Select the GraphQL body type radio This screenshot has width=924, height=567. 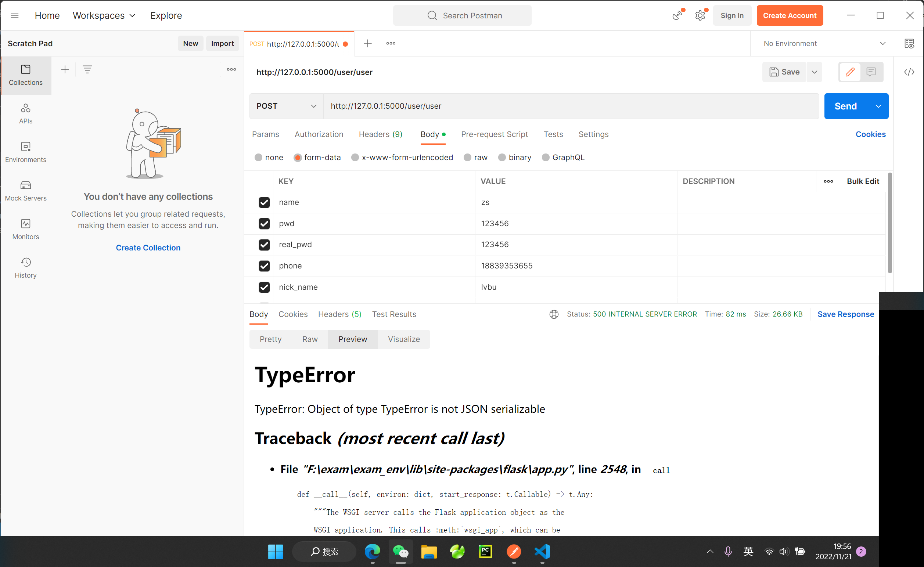click(546, 158)
